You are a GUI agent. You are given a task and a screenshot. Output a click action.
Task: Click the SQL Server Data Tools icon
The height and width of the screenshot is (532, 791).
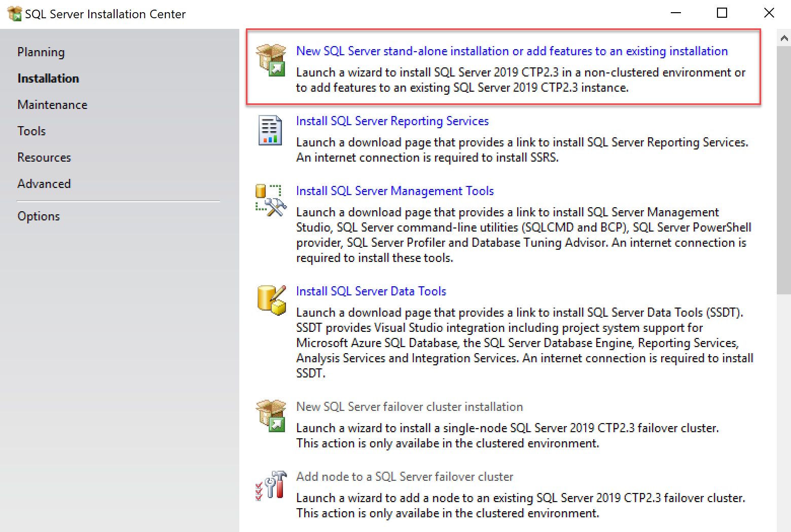point(271,300)
